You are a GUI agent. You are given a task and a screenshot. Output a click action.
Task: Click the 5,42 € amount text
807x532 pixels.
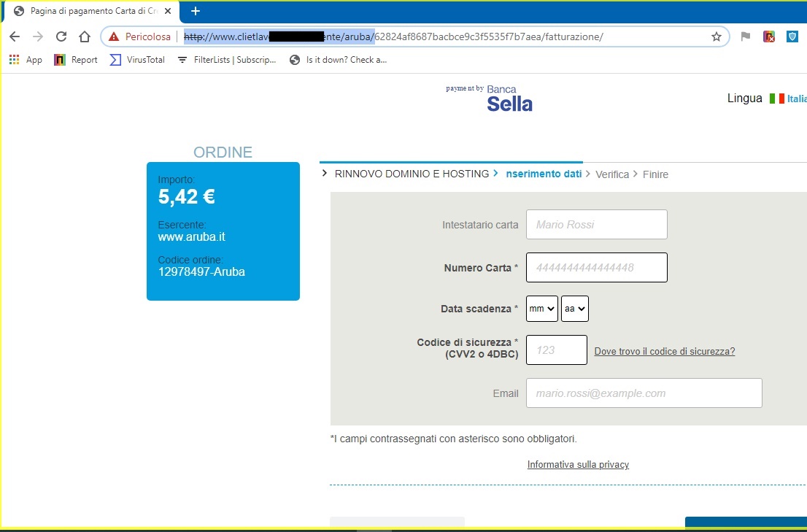point(187,196)
